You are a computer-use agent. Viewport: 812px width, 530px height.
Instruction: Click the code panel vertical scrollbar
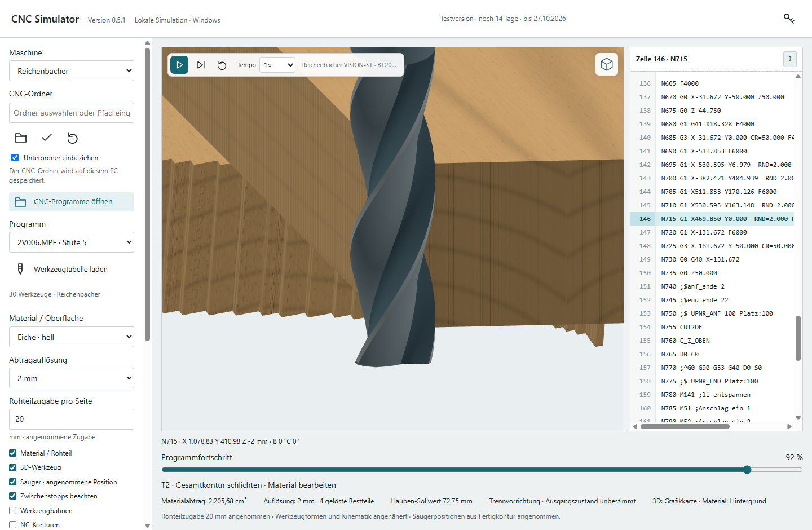tap(798, 338)
